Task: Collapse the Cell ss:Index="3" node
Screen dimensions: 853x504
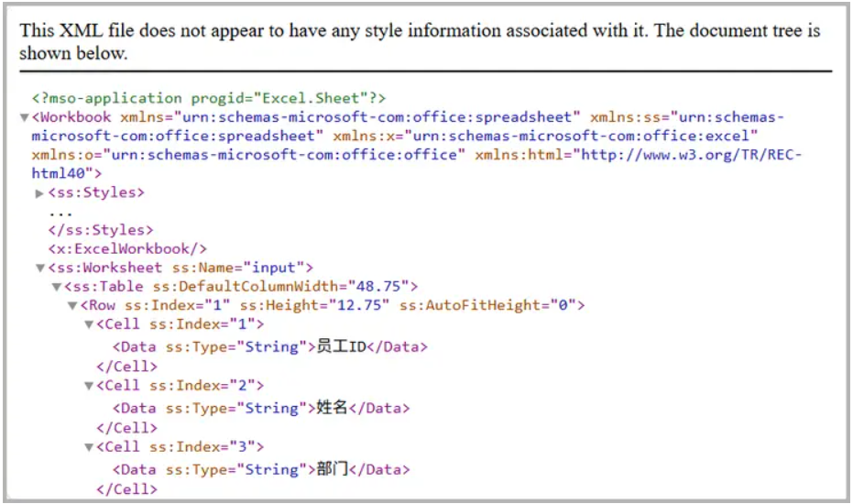Action: coord(89,448)
